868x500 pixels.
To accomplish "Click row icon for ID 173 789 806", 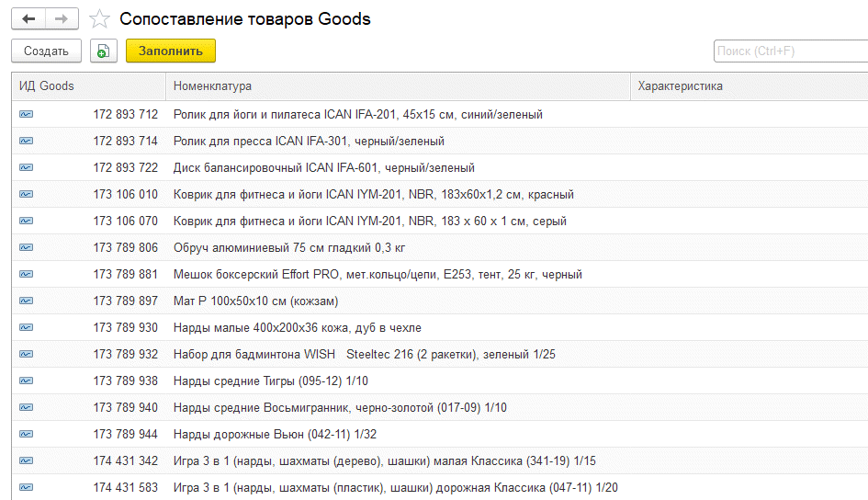I will pyautogui.click(x=26, y=248).
